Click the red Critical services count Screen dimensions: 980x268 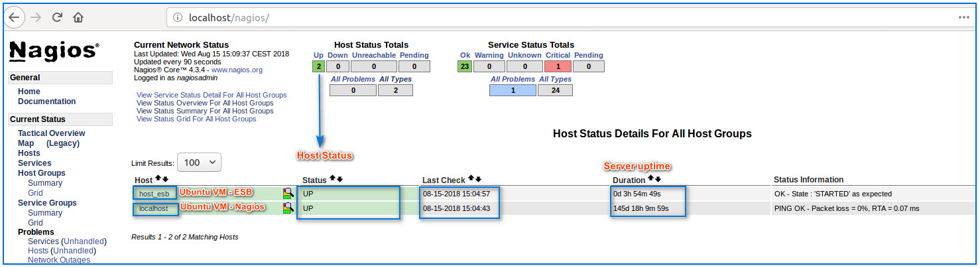click(x=558, y=66)
